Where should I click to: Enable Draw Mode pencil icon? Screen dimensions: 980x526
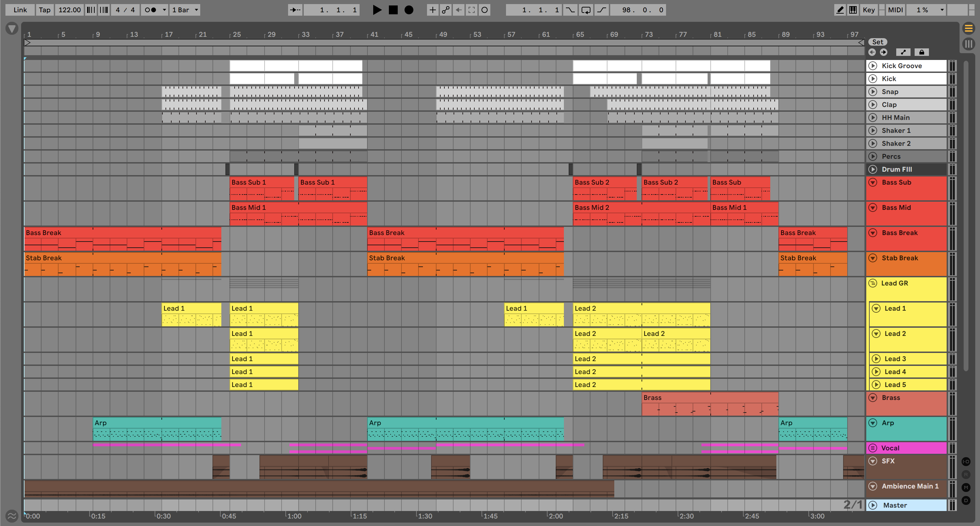[840, 10]
